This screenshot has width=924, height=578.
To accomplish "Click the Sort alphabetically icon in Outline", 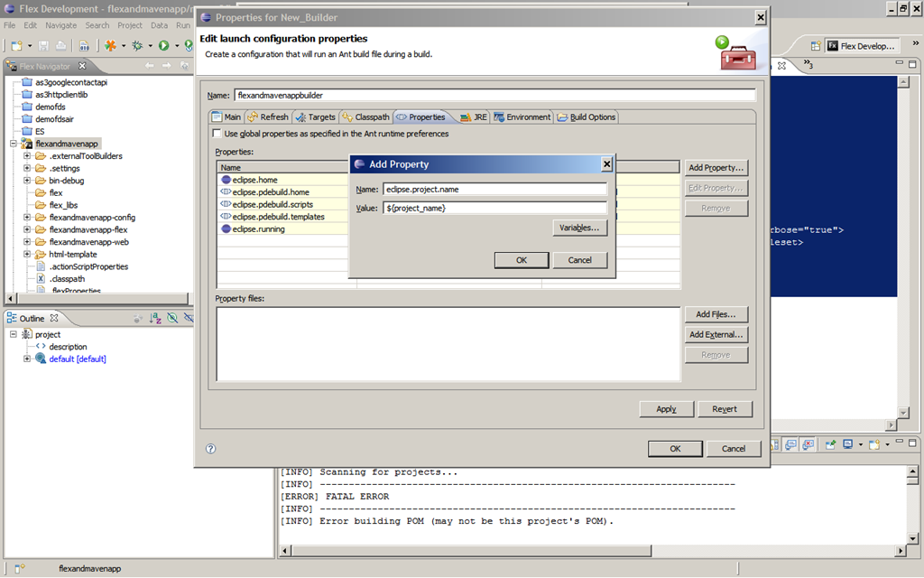I will coord(155,318).
